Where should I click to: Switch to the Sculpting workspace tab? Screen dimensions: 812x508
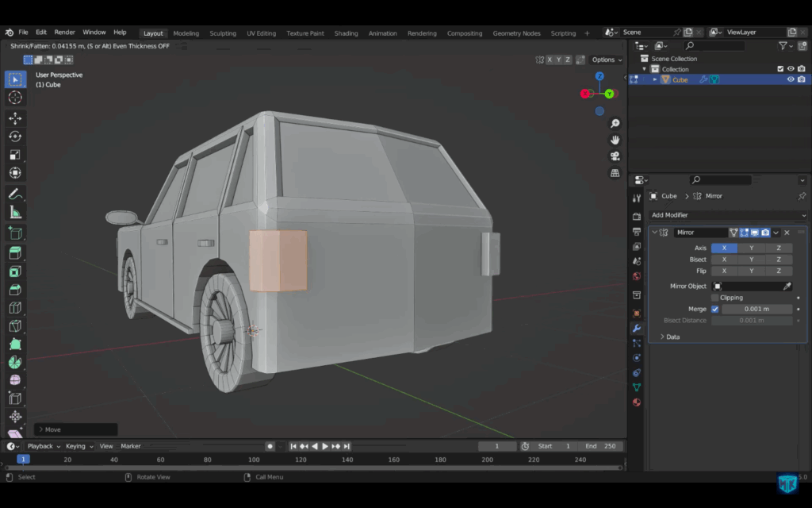[223, 33]
